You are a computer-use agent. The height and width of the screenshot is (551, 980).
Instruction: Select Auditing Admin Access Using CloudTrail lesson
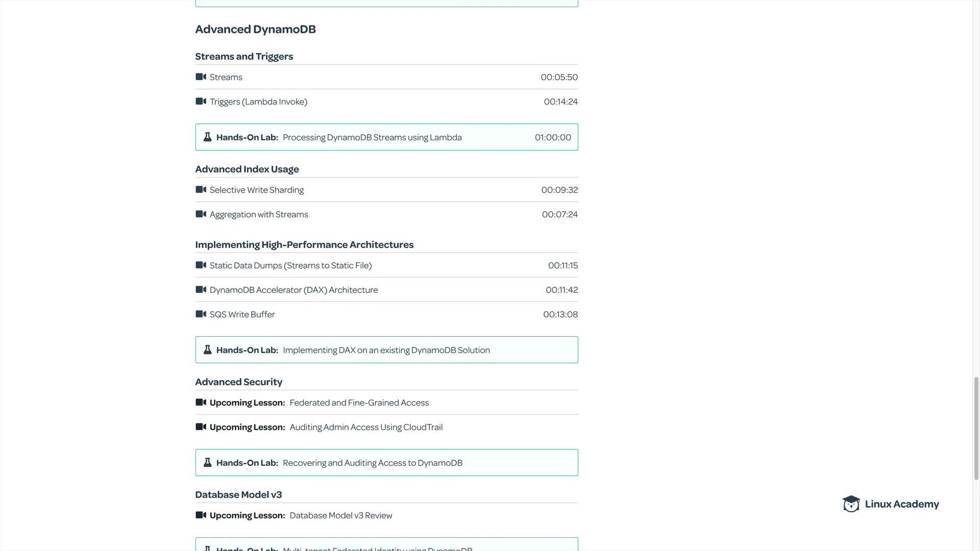[366, 427]
